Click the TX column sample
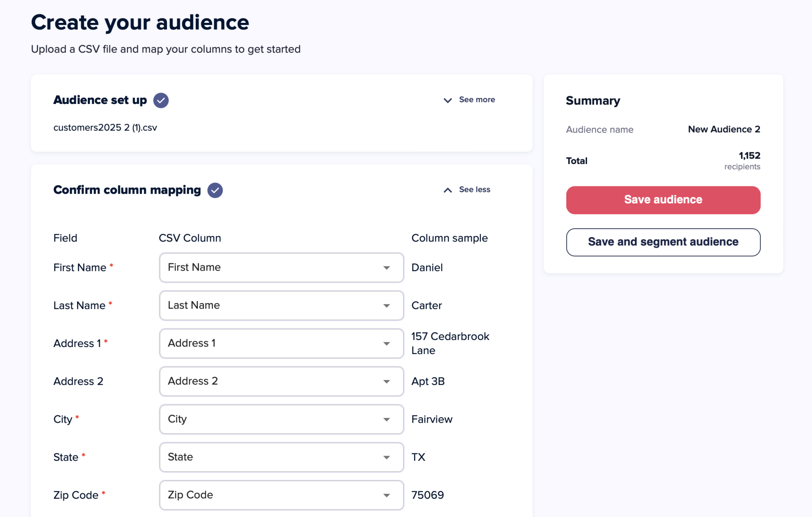 tap(418, 457)
